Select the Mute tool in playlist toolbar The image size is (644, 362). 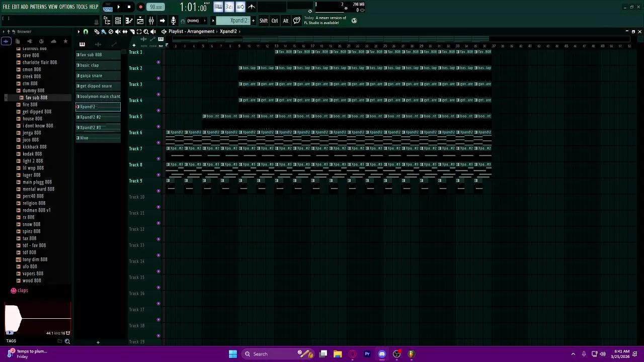click(118, 31)
